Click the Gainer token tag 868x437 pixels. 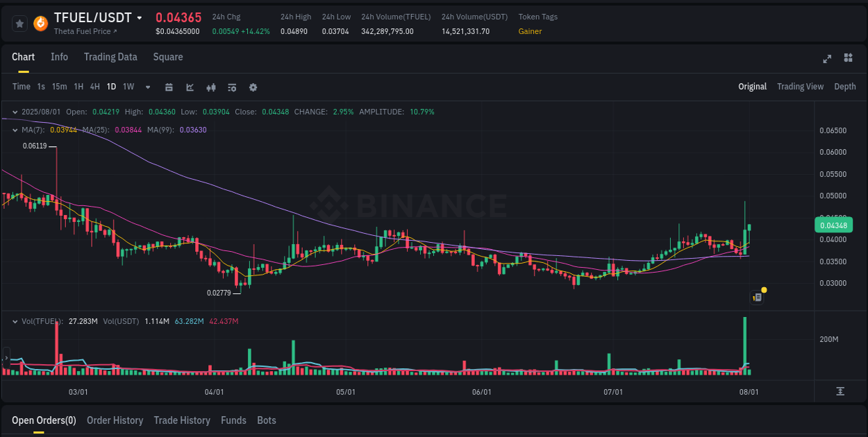529,31
